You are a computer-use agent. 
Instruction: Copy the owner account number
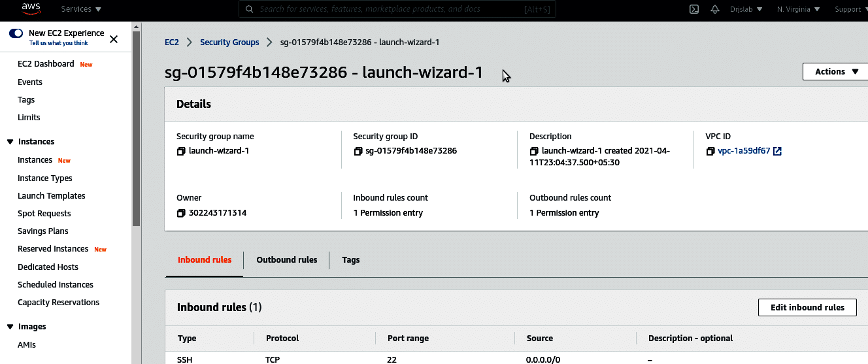pos(181,213)
